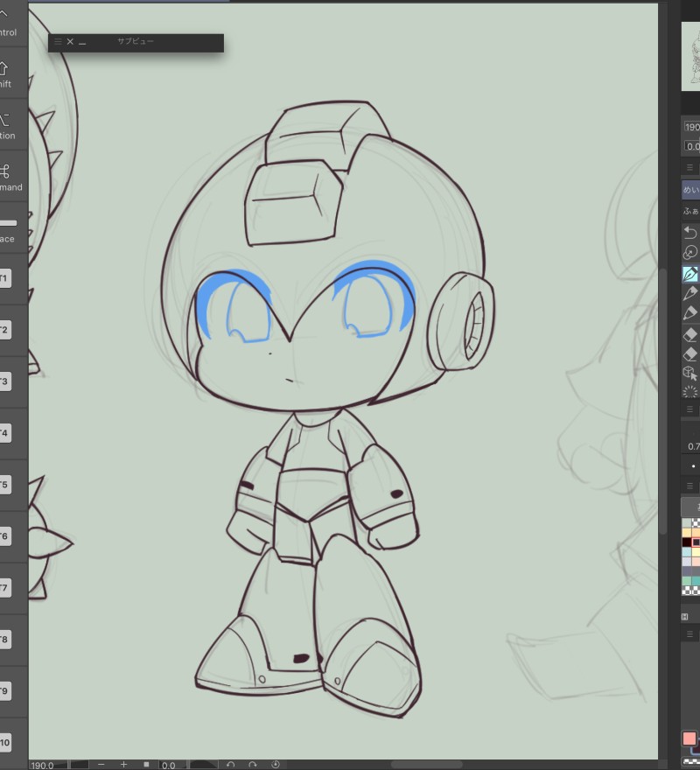Rotate canvas left in status bar

230,765
